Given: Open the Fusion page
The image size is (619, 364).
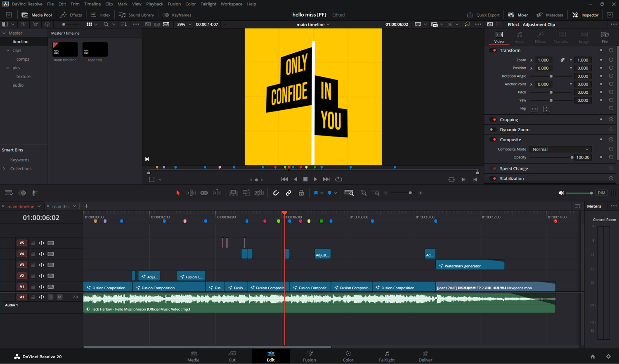Looking at the screenshot, I should [309, 356].
